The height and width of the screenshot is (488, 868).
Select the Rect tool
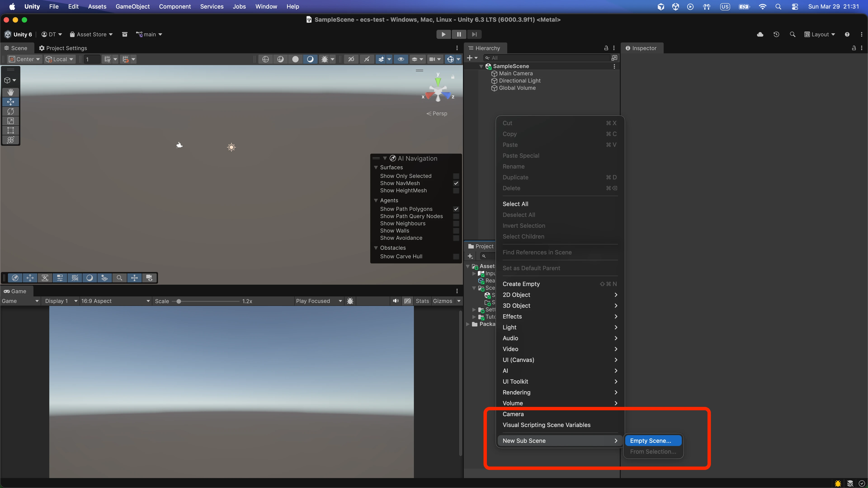(x=10, y=130)
